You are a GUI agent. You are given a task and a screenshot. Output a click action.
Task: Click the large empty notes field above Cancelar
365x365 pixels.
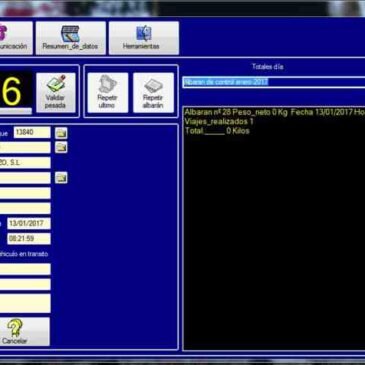pos(25,303)
